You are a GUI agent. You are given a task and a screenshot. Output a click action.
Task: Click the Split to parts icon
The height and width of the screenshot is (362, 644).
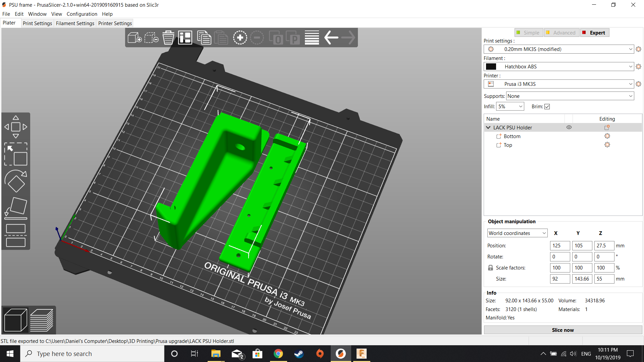coord(293,38)
